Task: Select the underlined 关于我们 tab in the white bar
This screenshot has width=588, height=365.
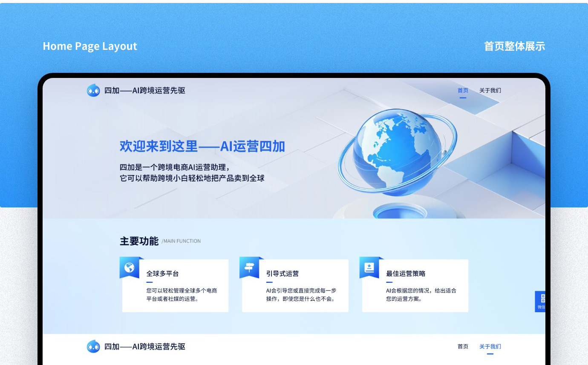Action: [490, 347]
